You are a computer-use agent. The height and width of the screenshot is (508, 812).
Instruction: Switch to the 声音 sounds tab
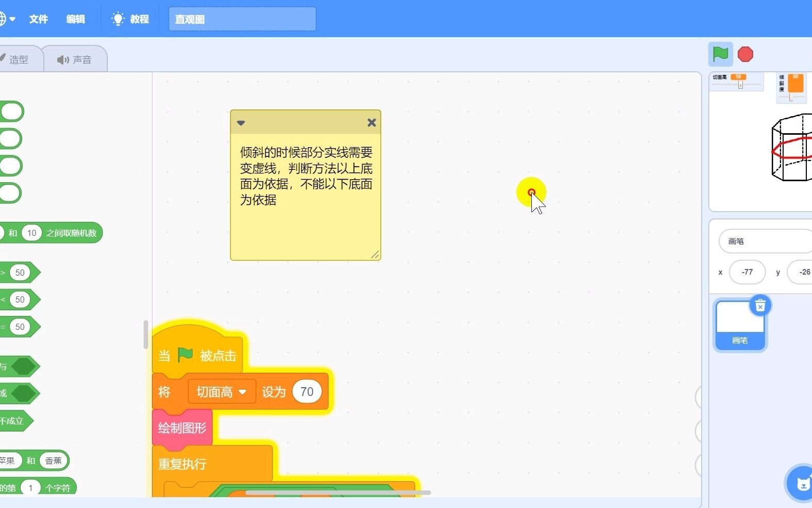point(74,59)
